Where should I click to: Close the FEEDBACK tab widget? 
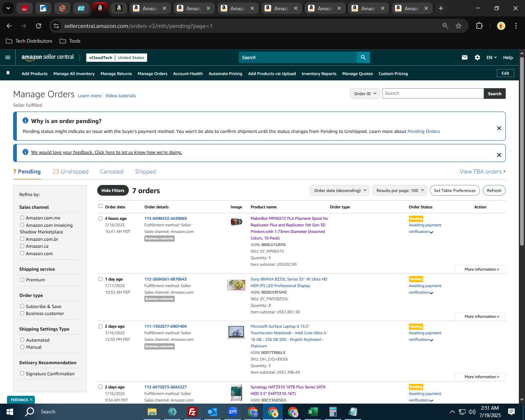pos(31,399)
